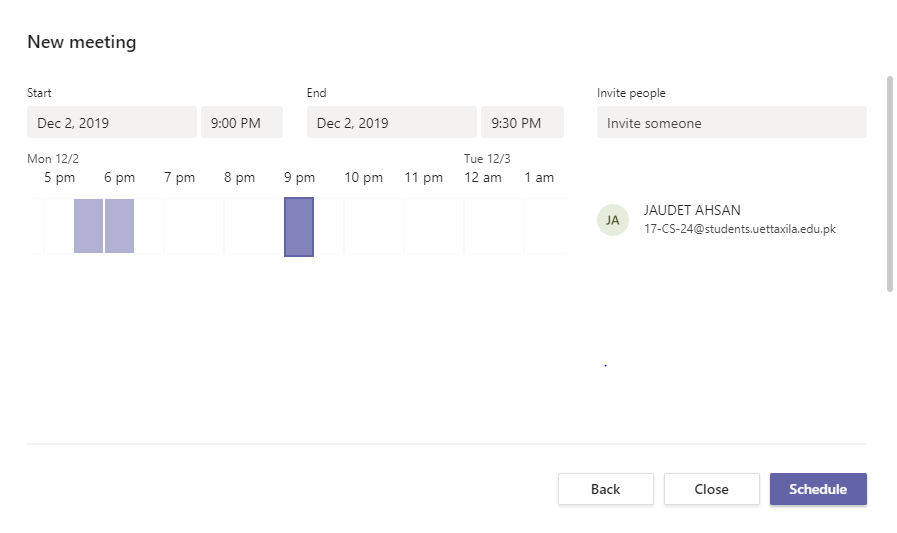Open the end date Dec 2, 2019 picker
Image resolution: width=897 pixels, height=533 pixels.
pyautogui.click(x=391, y=122)
